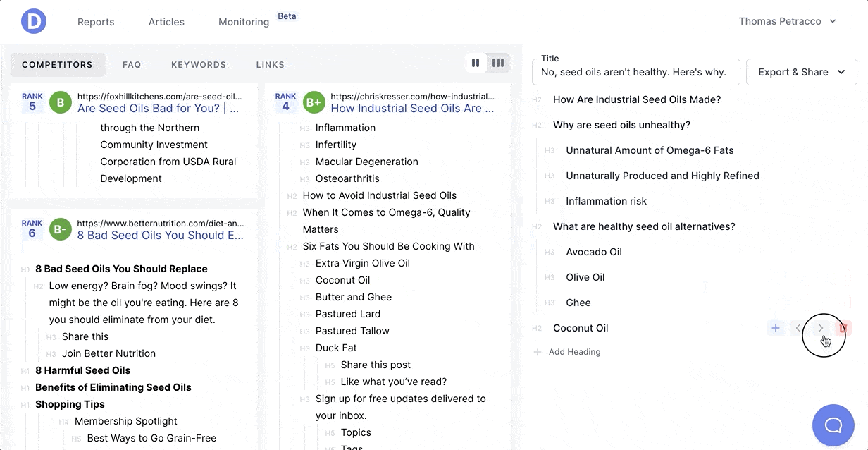This screenshot has width=868, height=450.
Task: Click the purple D logo icon
Action: (34, 21)
